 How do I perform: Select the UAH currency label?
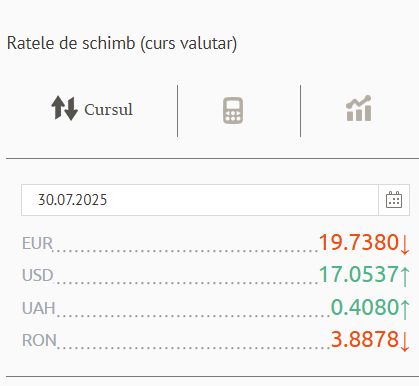tap(39, 308)
